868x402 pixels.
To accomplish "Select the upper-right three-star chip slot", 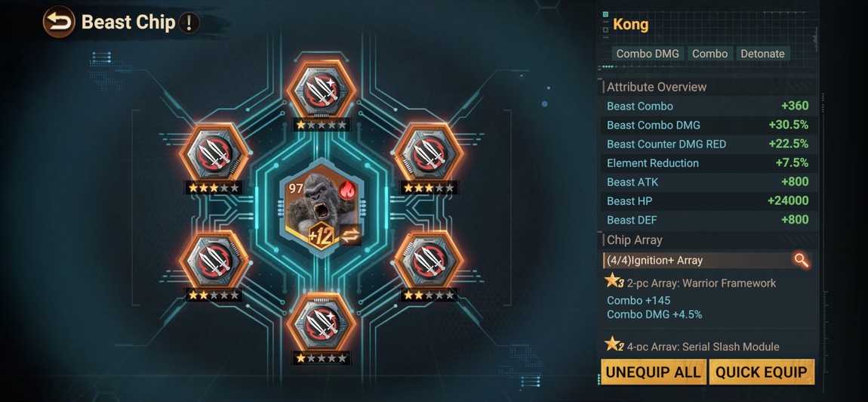I will (429, 152).
